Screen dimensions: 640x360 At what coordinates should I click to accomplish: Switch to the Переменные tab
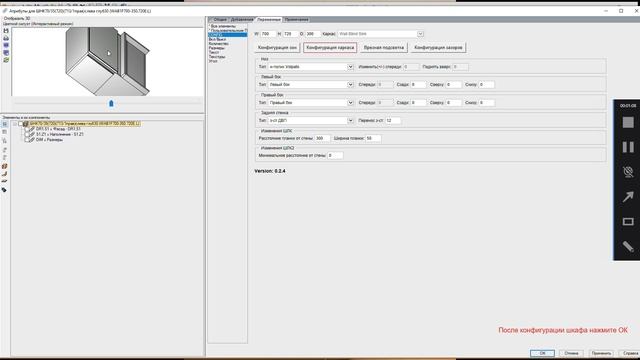pos(269,20)
